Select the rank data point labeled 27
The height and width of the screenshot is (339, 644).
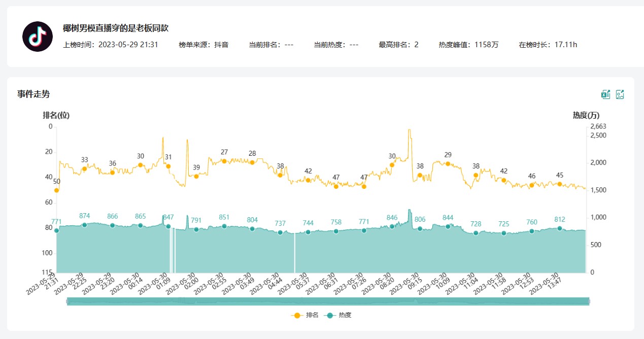[x=224, y=161]
